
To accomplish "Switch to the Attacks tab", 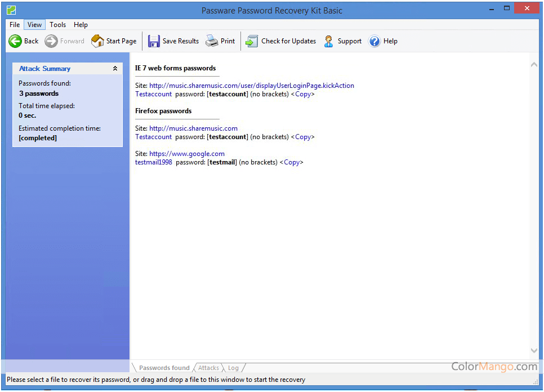I will [208, 368].
